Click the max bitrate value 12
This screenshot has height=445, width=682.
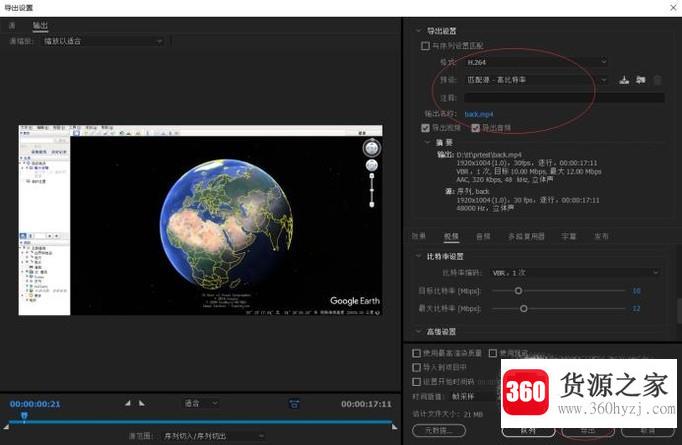636,308
